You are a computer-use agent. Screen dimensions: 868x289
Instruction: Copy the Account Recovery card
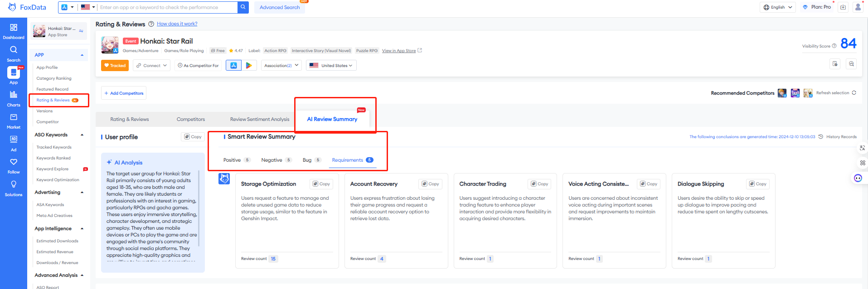click(x=431, y=184)
